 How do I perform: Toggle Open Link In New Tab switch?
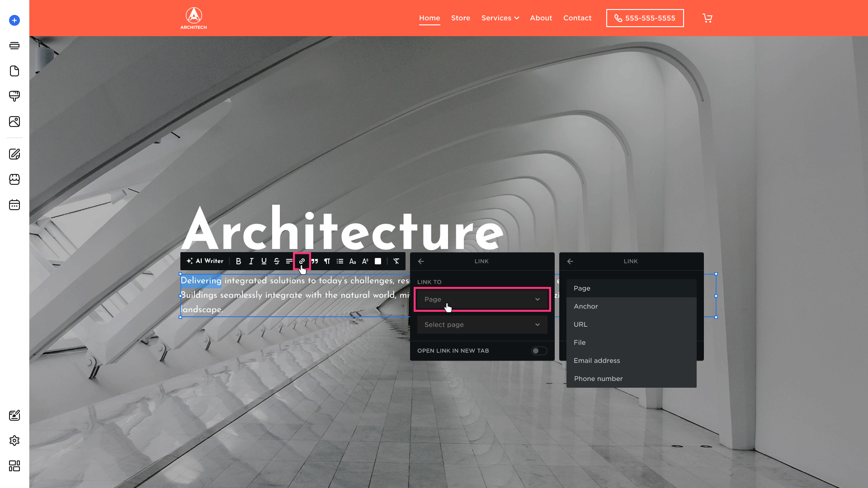[x=539, y=351]
